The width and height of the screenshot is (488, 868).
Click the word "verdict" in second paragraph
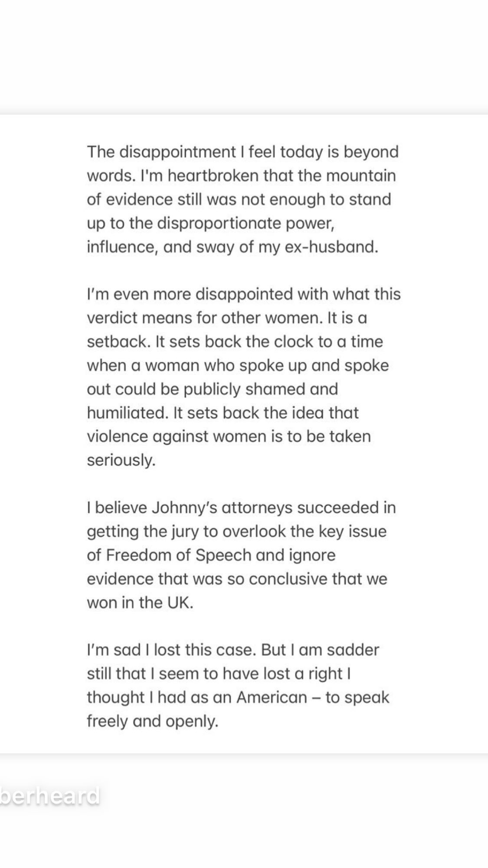pyautogui.click(x=114, y=318)
